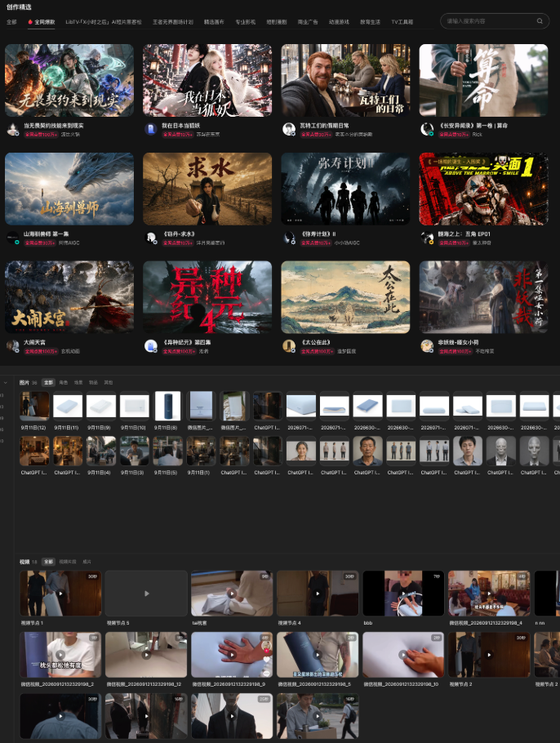This screenshot has width=560, height=743.
Task: Click author avatar beside 《容丹·求水》
Action: 151,238
